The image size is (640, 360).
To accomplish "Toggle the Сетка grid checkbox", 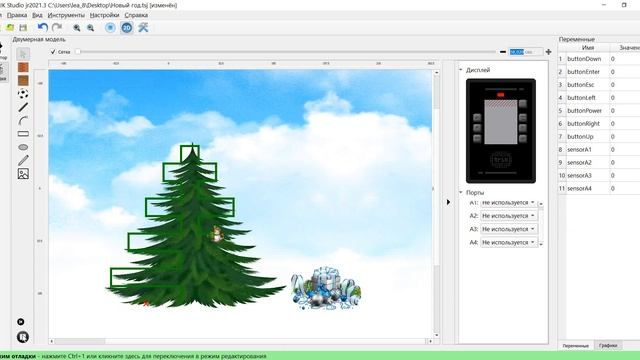I will 53,52.
